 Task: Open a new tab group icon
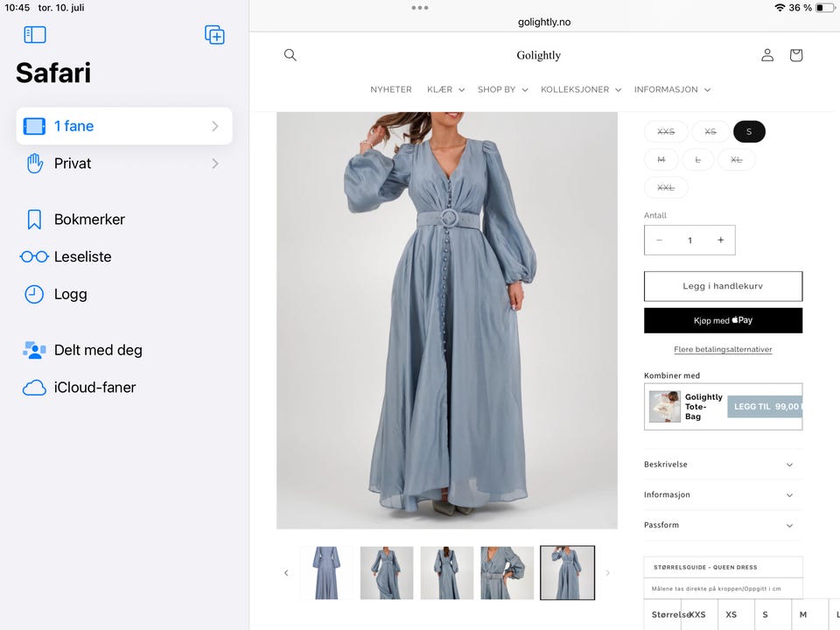click(214, 35)
